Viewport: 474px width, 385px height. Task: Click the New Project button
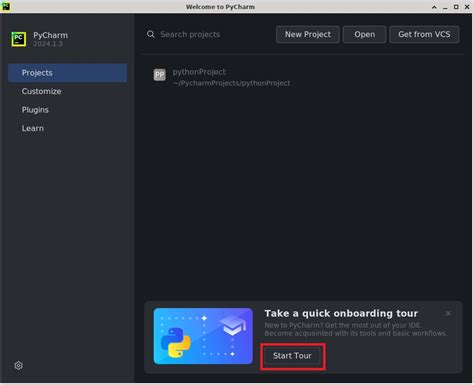(x=308, y=34)
